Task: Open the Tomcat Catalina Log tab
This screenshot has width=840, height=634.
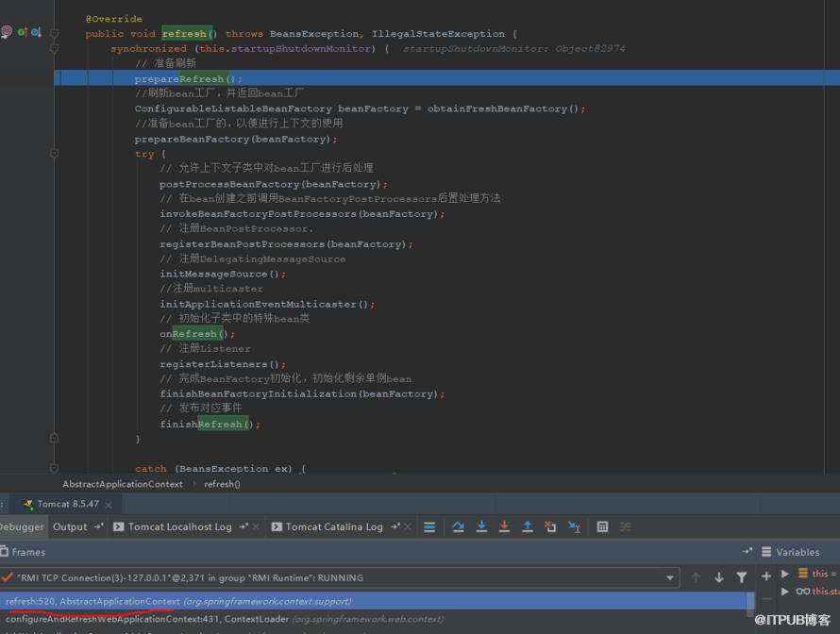Action: point(334,526)
